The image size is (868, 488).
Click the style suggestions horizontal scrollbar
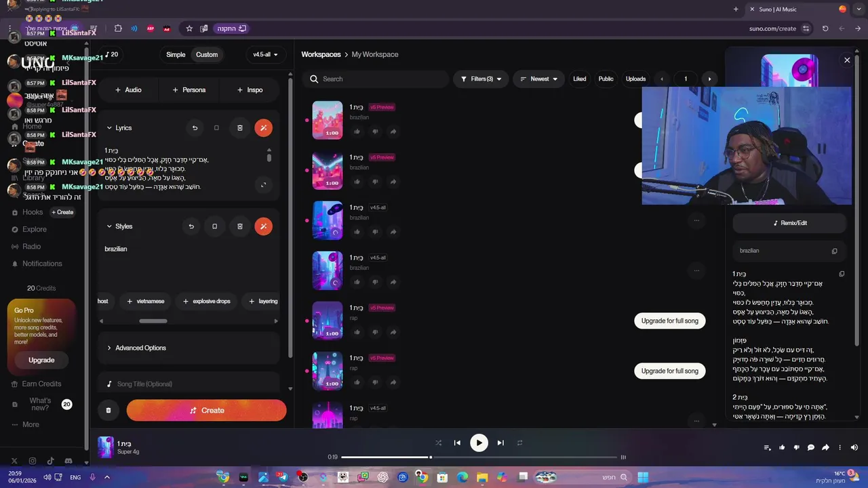point(153,321)
